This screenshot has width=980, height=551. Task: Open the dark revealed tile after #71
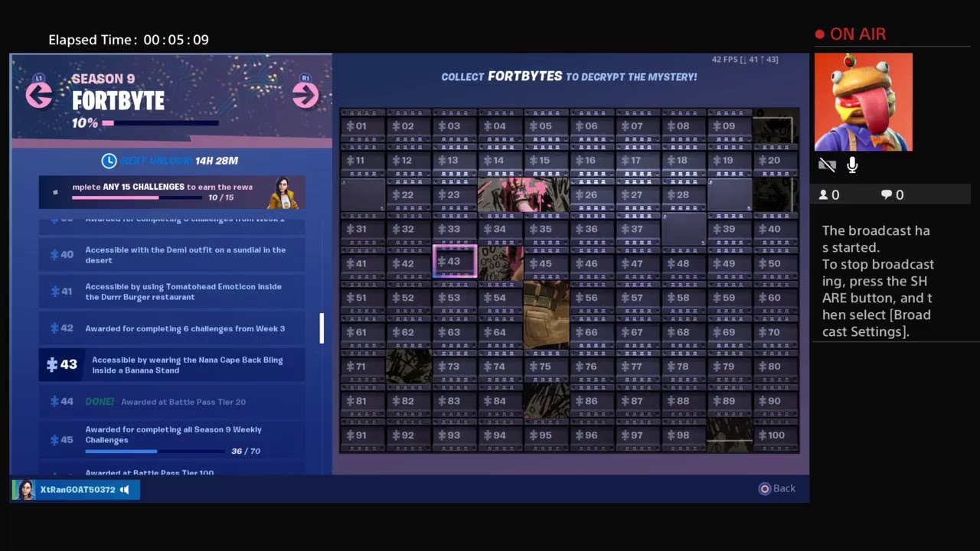tap(409, 367)
